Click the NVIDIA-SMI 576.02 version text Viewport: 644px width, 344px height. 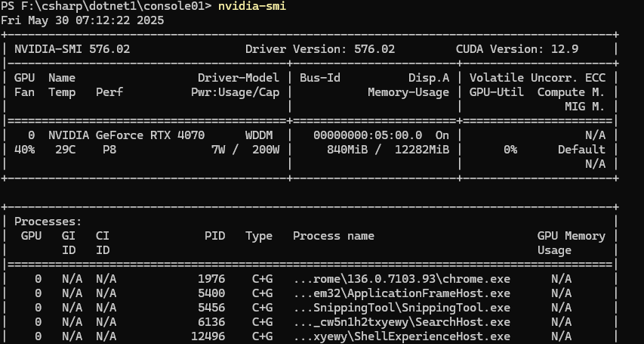point(72,49)
